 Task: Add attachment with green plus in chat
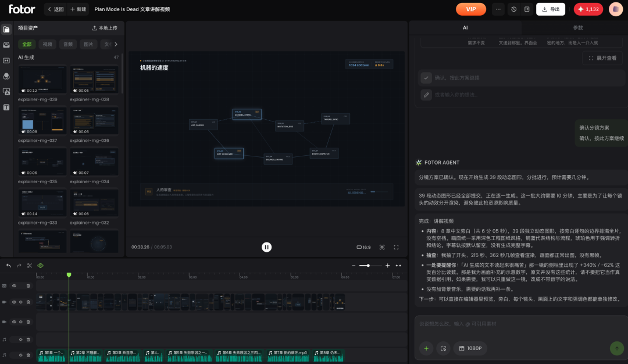[x=426, y=348]
